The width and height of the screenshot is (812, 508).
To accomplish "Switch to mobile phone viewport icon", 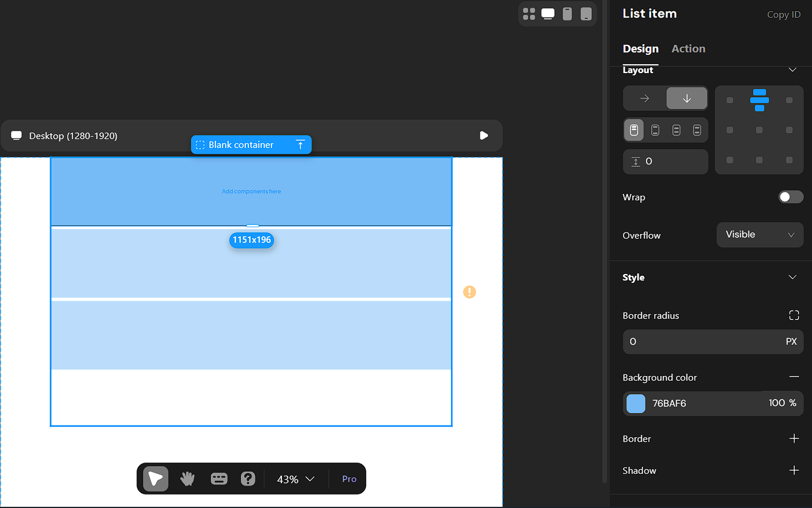I will point(567,14).
